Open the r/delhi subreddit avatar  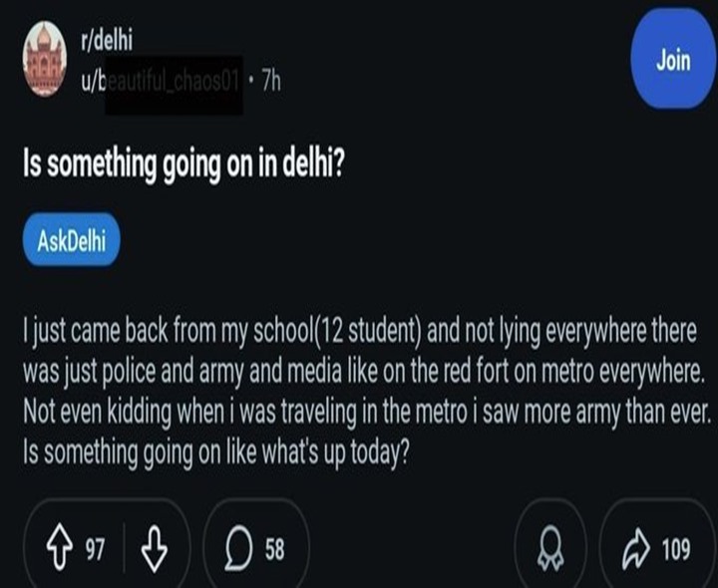tap(47, 58)
